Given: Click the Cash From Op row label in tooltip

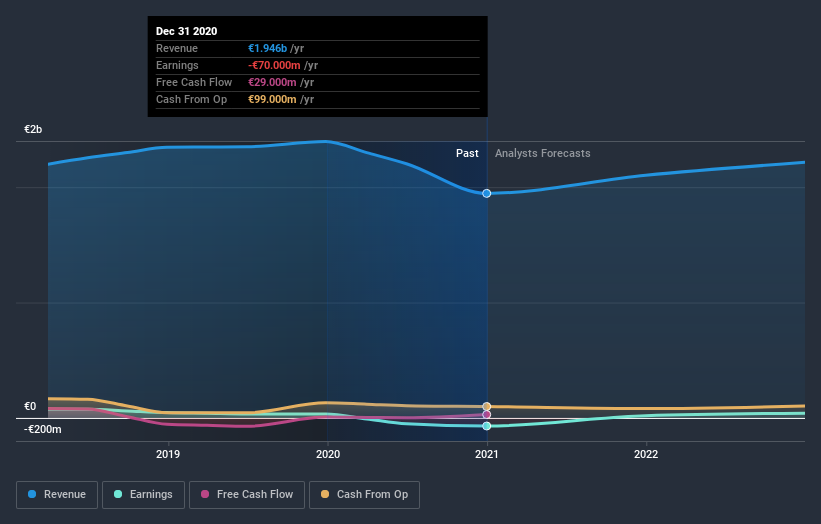Looking at the screenshot, I should (192, 99).
